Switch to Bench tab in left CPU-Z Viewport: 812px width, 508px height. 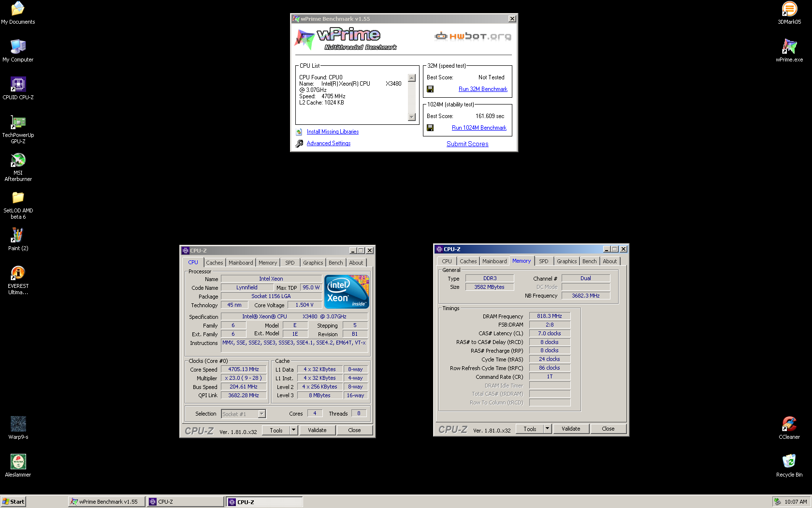[x=336, y=263]
